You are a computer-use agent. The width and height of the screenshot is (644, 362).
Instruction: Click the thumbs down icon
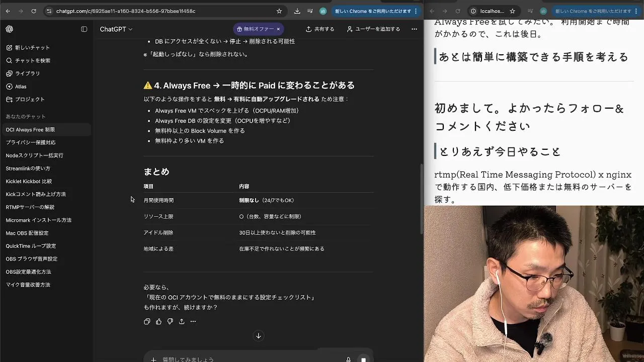pos(170,321)
